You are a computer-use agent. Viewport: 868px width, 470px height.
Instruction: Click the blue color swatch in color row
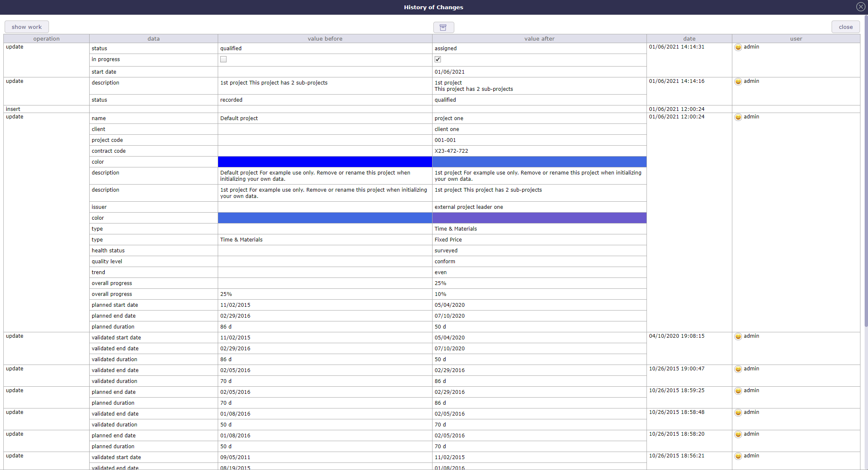(x=324, y=162)
